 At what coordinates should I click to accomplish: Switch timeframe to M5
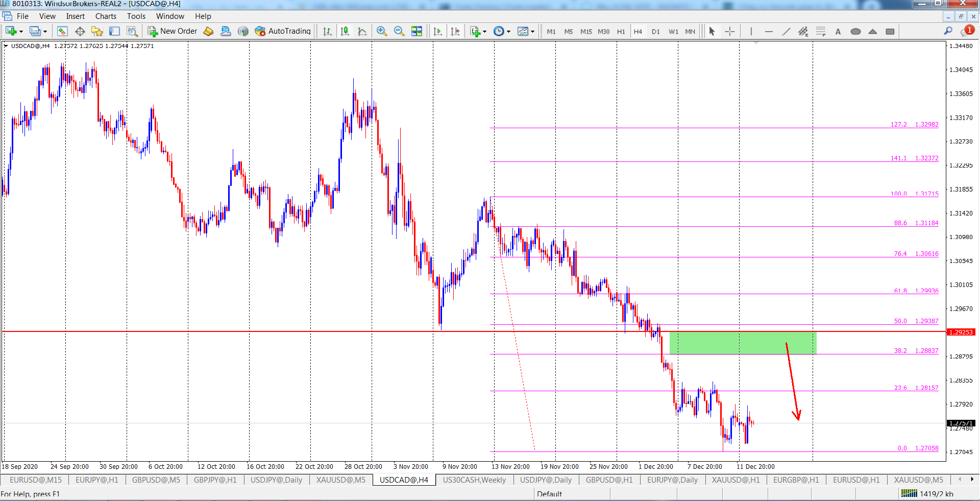(569, 31)
